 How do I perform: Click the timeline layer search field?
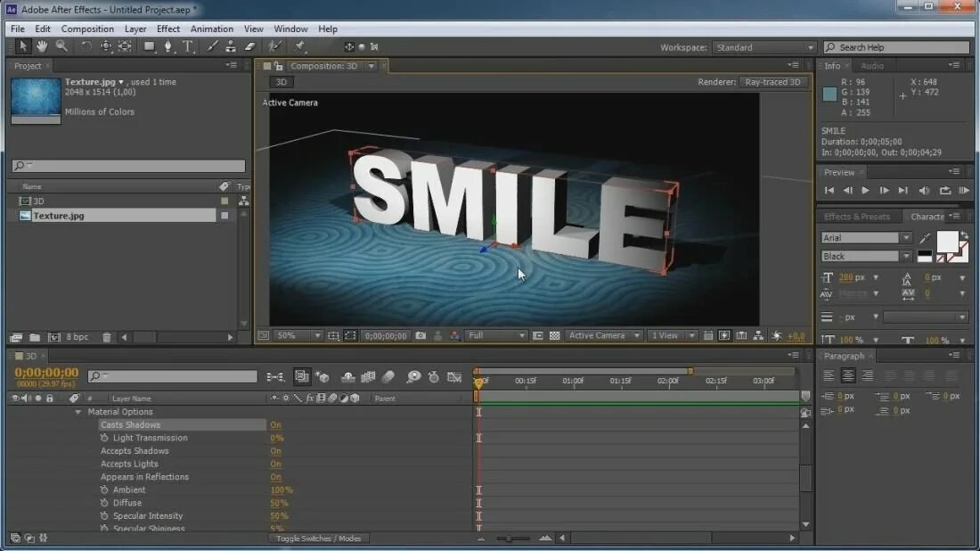(x=173, y=376)
